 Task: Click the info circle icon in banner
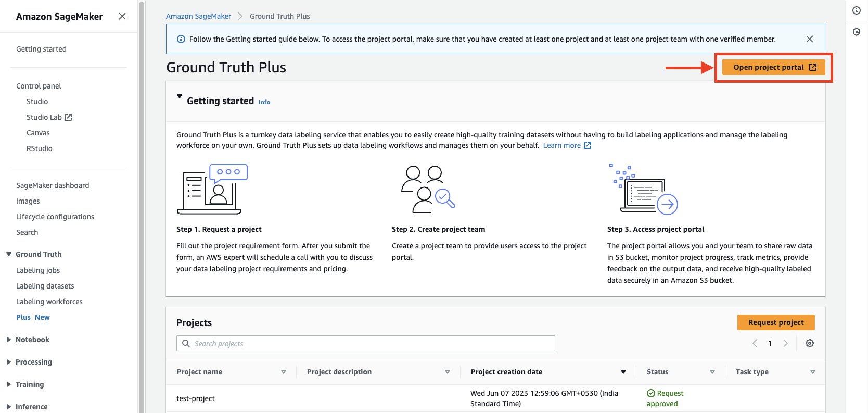click(181, 39)
